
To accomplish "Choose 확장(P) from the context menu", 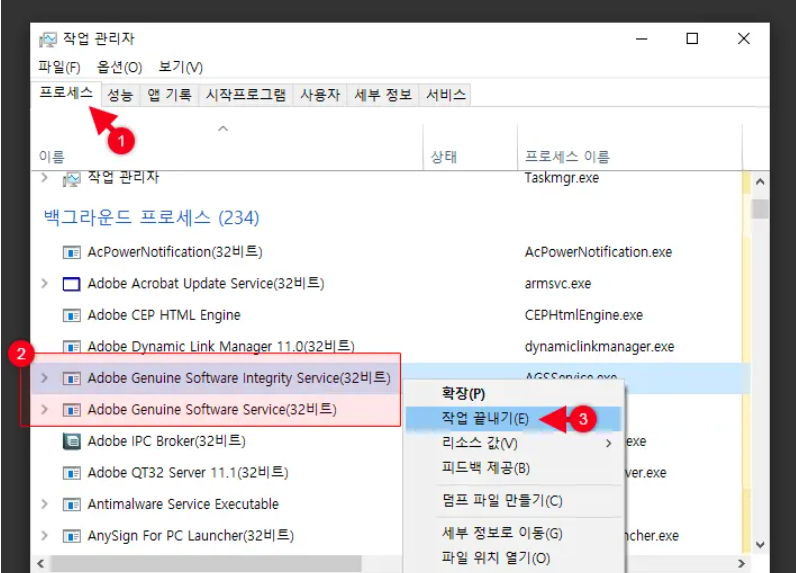I will [514, 394].
